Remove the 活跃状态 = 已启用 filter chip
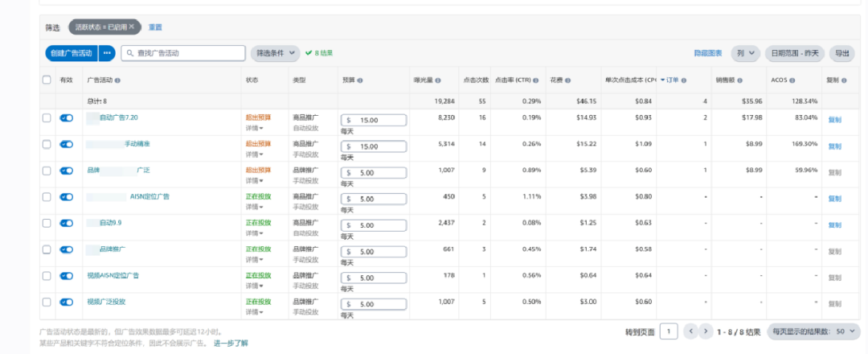Image resolution: width=868 pixels, height=354 pixels. point(132,27)
